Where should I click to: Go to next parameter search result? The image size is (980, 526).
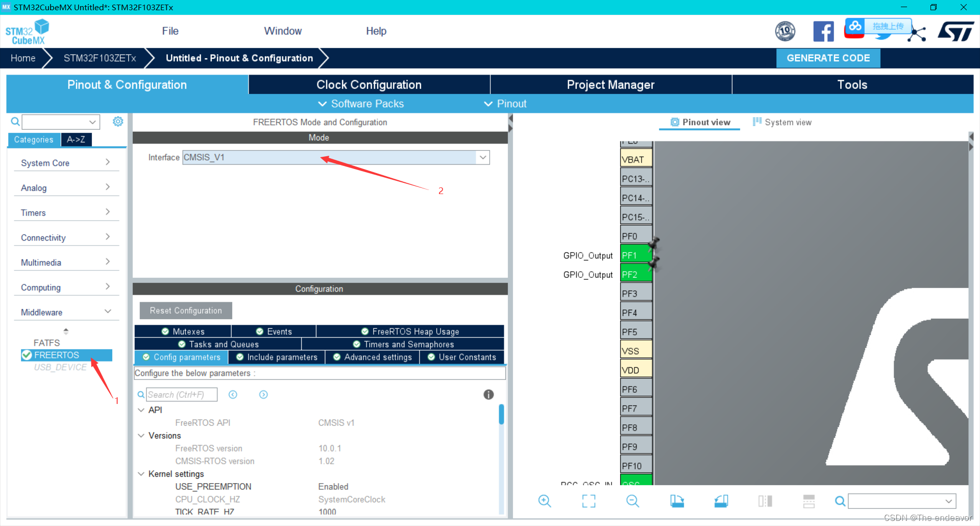(263, 395)
